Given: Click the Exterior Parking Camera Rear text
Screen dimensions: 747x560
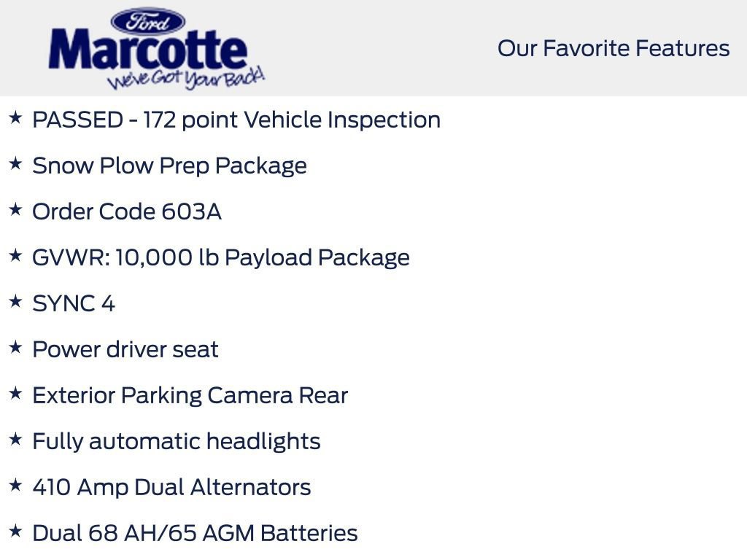Looking at the screenshot, I should [x=190, y=395].
